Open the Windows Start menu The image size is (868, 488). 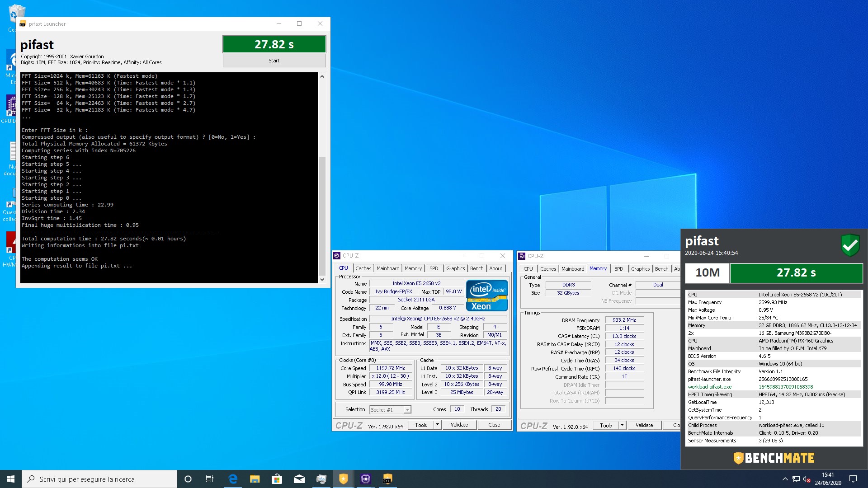(11, 479)
